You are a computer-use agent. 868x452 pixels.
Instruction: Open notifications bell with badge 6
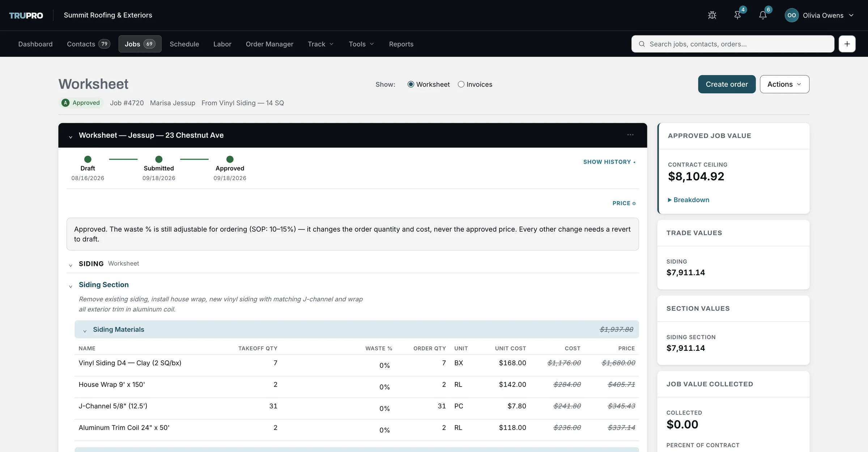tap(763, 15)
